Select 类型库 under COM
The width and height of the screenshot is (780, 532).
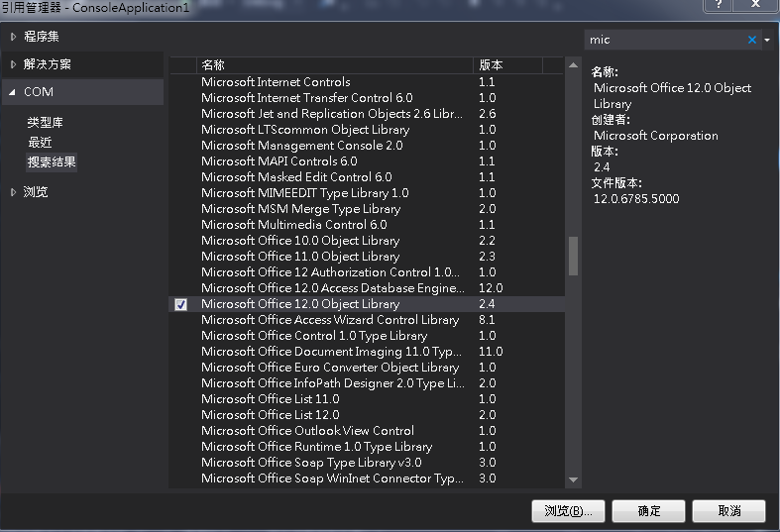pyautogui.click(x=46, y=122)
